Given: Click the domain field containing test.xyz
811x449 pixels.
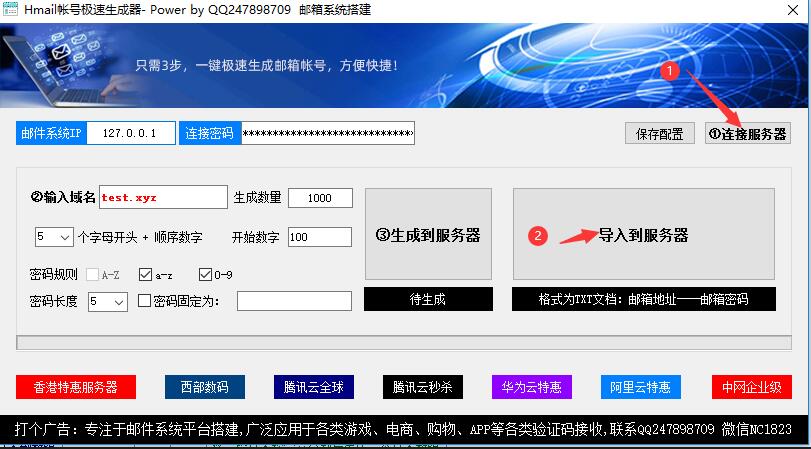Looking at the screenshot, I should (163, 198).
